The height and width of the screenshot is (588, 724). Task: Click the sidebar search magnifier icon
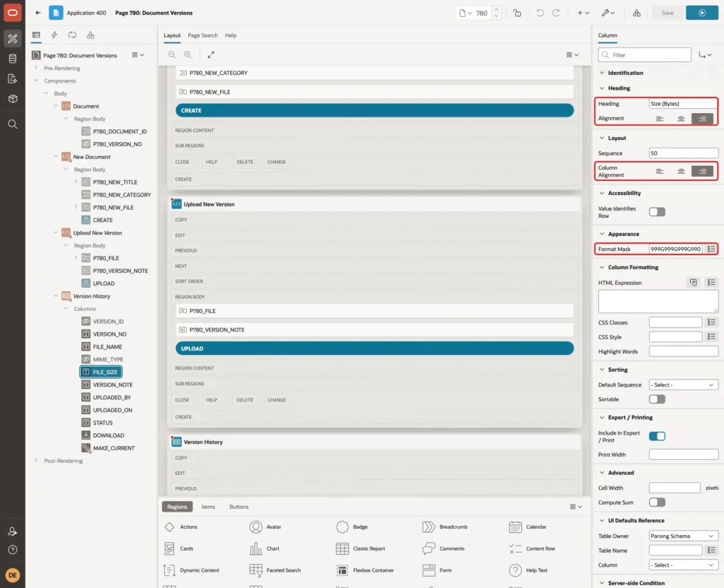tap(13, 124)
